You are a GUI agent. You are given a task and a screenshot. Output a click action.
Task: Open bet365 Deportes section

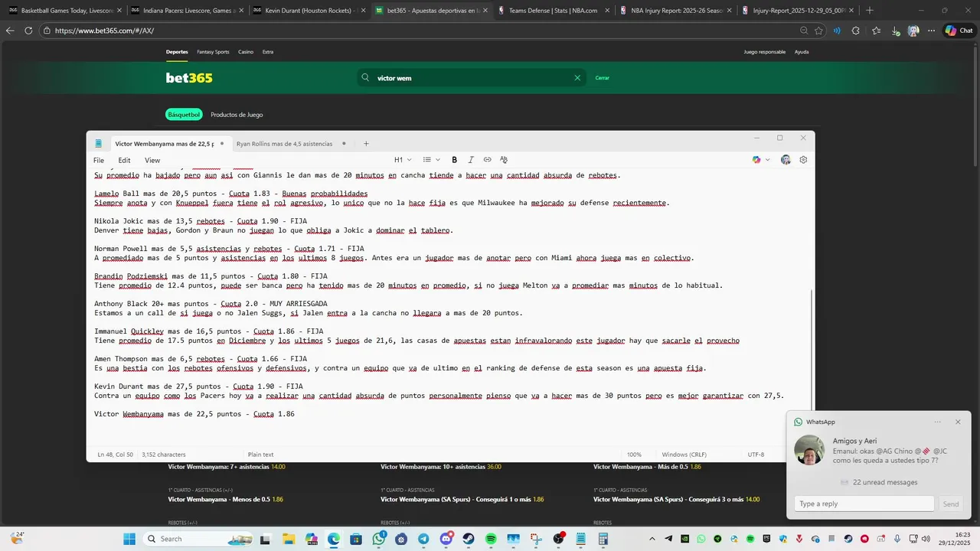[177, 52]
